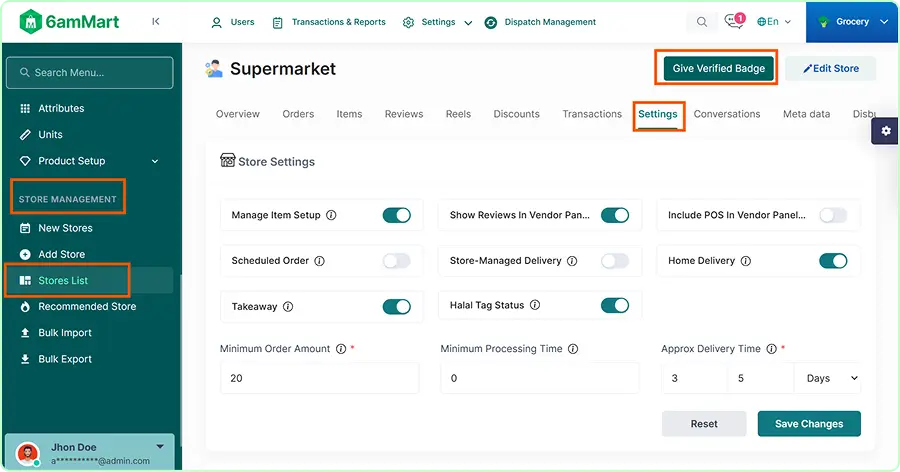This screenshot has width=900, height=472.
Task: Open the Meta data tab
Action: click(x=806, y=114)
